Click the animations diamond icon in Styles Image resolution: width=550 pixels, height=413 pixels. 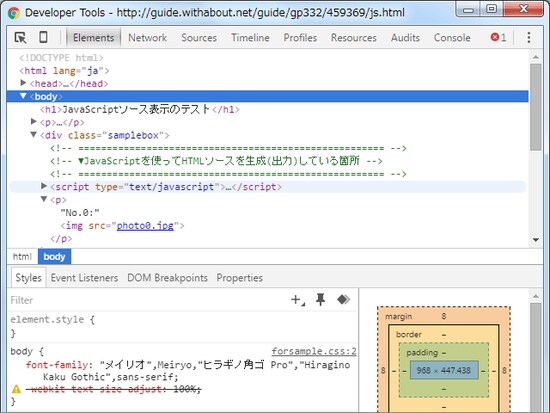[x=343, y=300]
